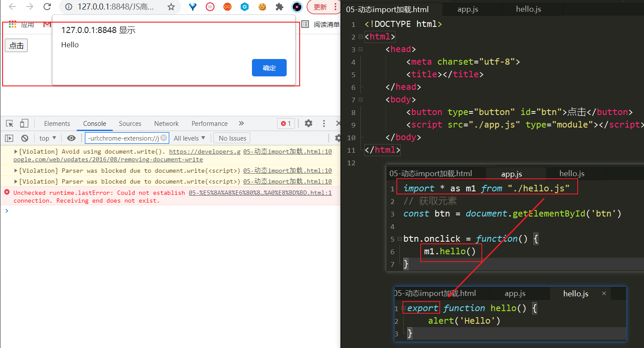Viewport: 644px width, 348px height.
Task: Click the browser back arrow
Action: (13, 7)
